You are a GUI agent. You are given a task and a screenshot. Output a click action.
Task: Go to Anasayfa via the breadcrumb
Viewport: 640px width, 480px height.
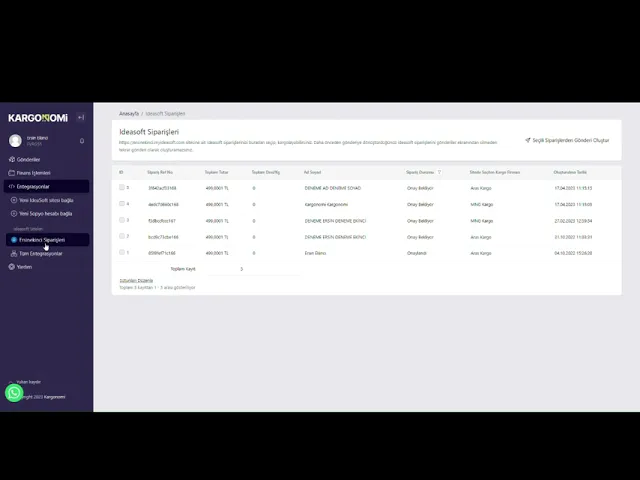[129, 113]
